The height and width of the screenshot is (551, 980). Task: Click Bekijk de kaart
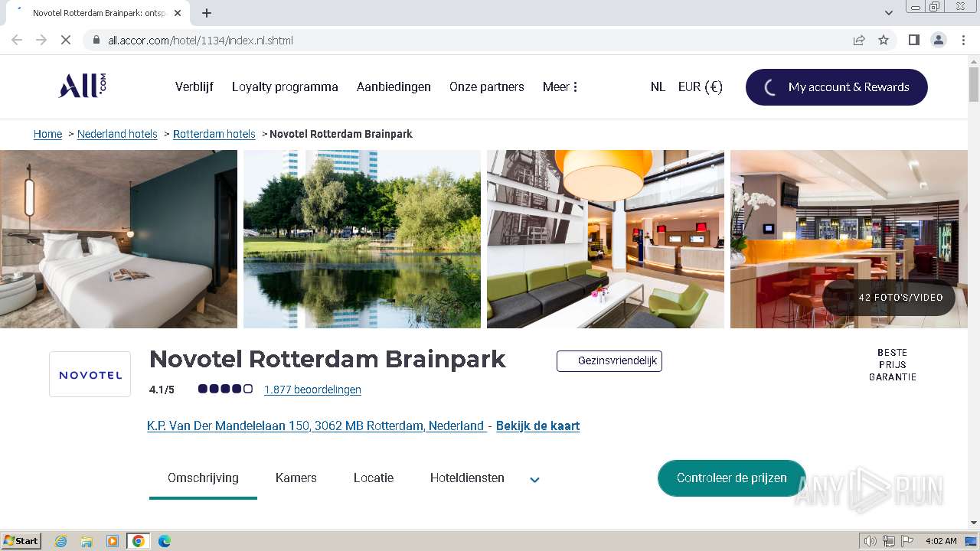click(537, 425)
